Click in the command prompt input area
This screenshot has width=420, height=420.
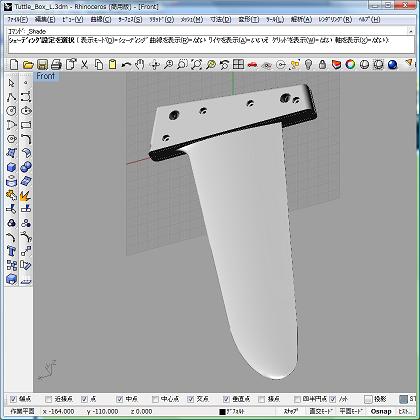click(210, 48)
